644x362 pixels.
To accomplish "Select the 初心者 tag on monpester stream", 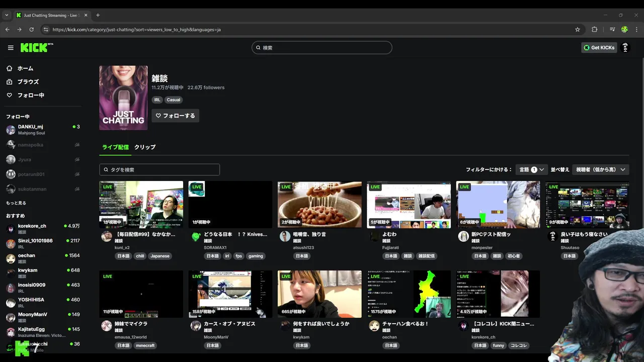I will point(514,256).
